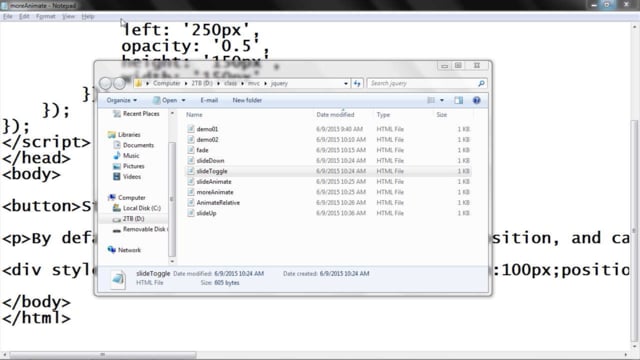Click the E-mail toolbar button
The image size is (640, 360).
click(209, 100)
